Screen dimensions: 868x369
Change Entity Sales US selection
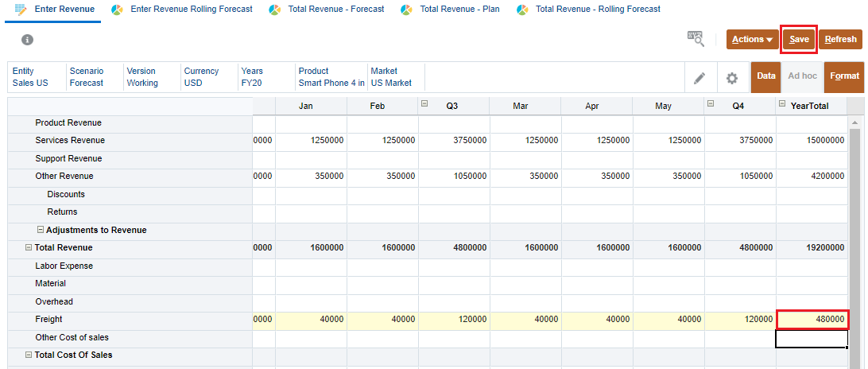30,77
